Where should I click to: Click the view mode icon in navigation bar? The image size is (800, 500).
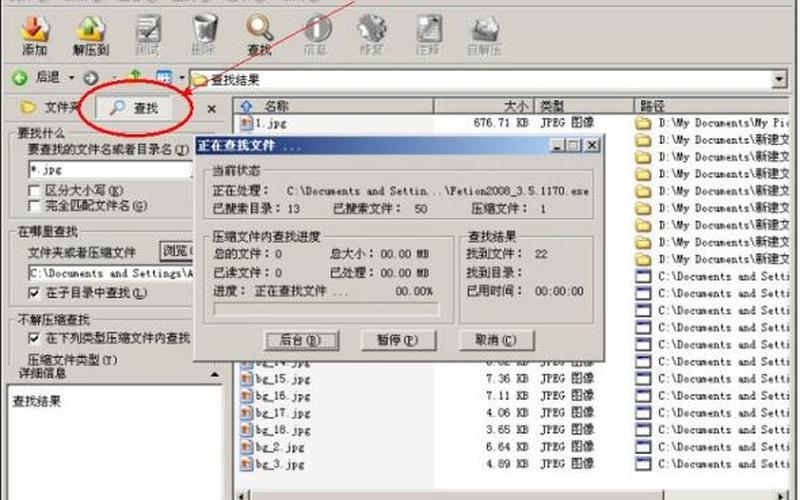pos(164,78)
